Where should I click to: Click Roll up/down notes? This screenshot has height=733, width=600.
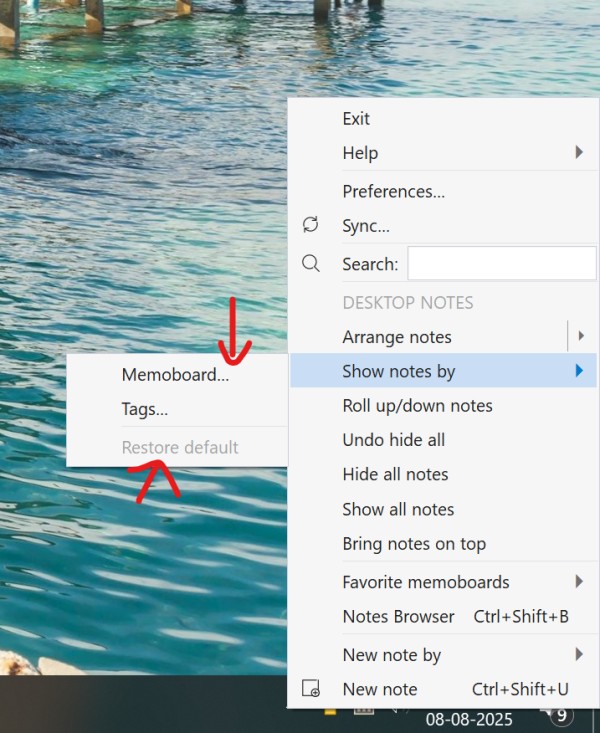click(x=417, y=406)
